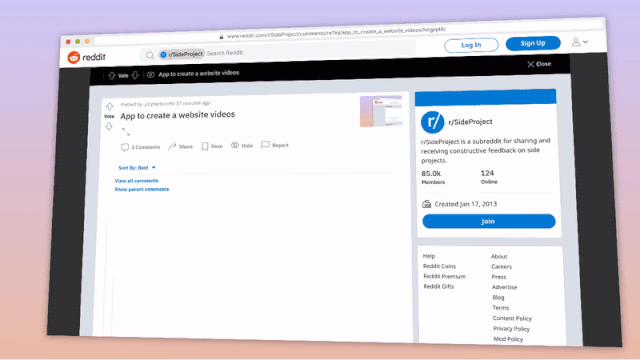This screenshot has height=360, width=640.
Task: Click the Sign Up button
Action: pos(533,43)
